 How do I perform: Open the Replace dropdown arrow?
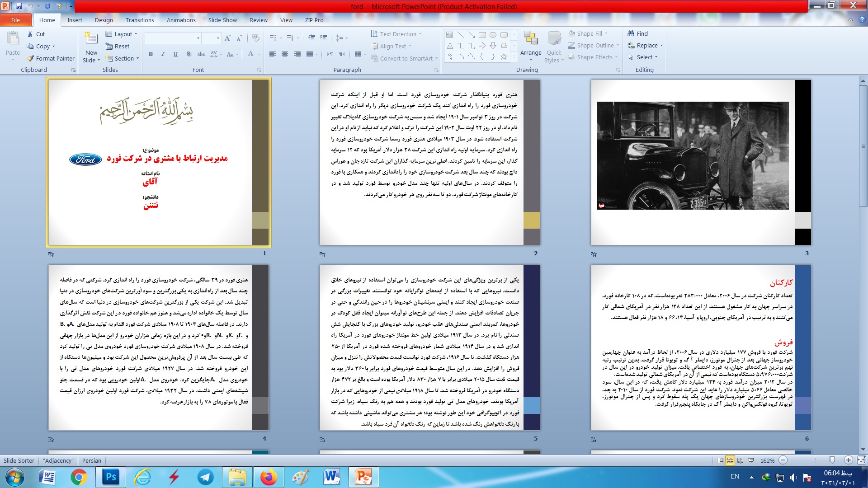tap(661, 46)
